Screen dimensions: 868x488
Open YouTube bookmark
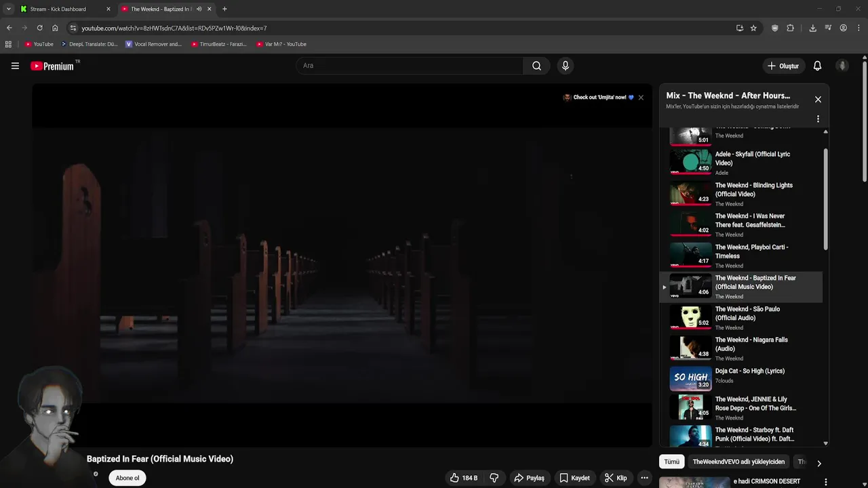pos(39,44)
